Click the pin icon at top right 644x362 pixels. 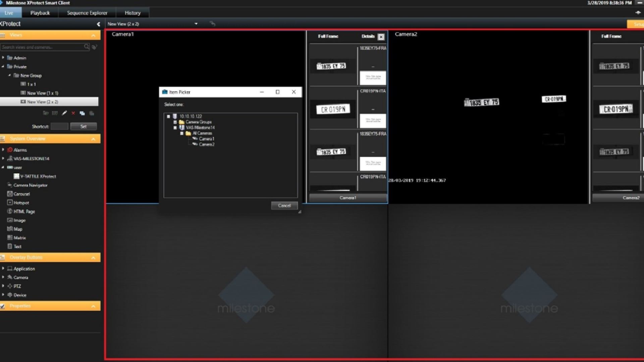pos(638,12)
